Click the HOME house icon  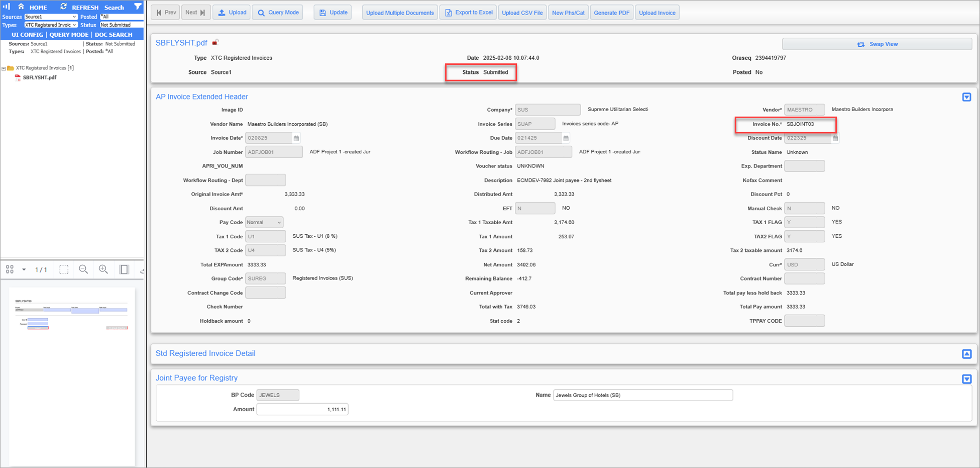click(x=21, y=7)
